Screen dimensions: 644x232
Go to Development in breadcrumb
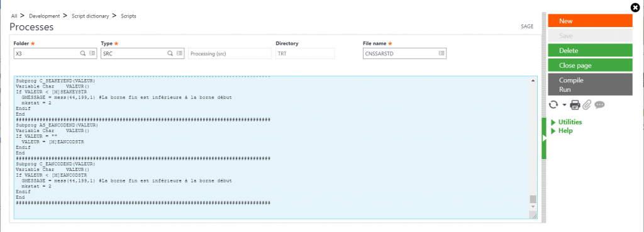pos(45,16)
